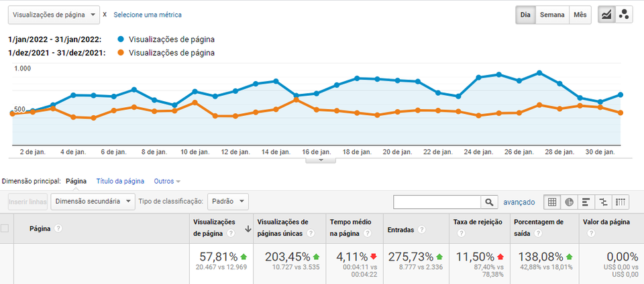The width and height of the screenshot is (644, 284).
Task: Open help for Visualizações de páginas únicas
Action: tap(311, 234)
